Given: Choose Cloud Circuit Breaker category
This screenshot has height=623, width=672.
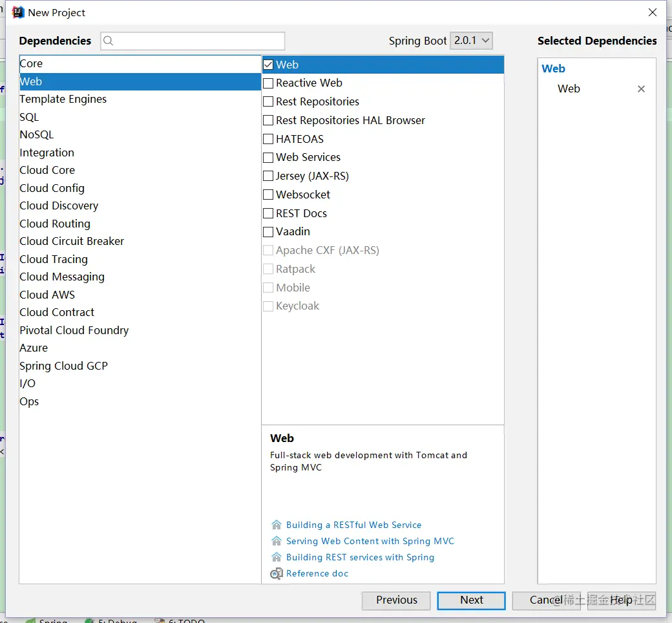Looking at the screenshot, I should coord(140,242).
